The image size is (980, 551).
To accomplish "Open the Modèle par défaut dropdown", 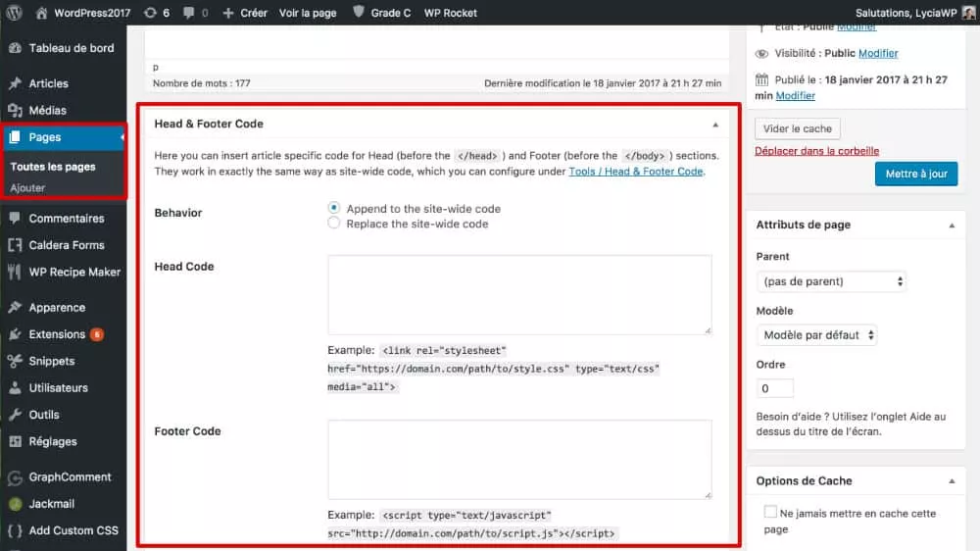I will pos(817,335).
